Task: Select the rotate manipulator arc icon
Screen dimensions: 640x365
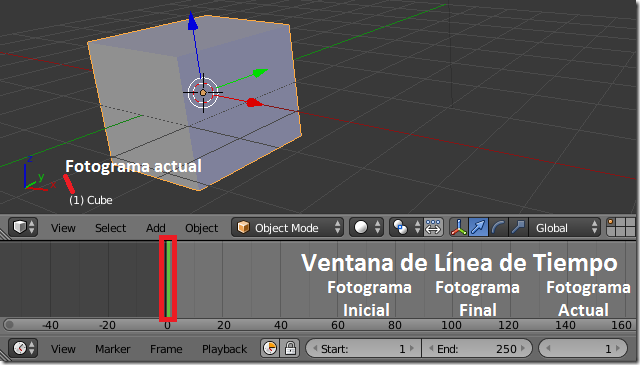Action: [x=498, y=227]
